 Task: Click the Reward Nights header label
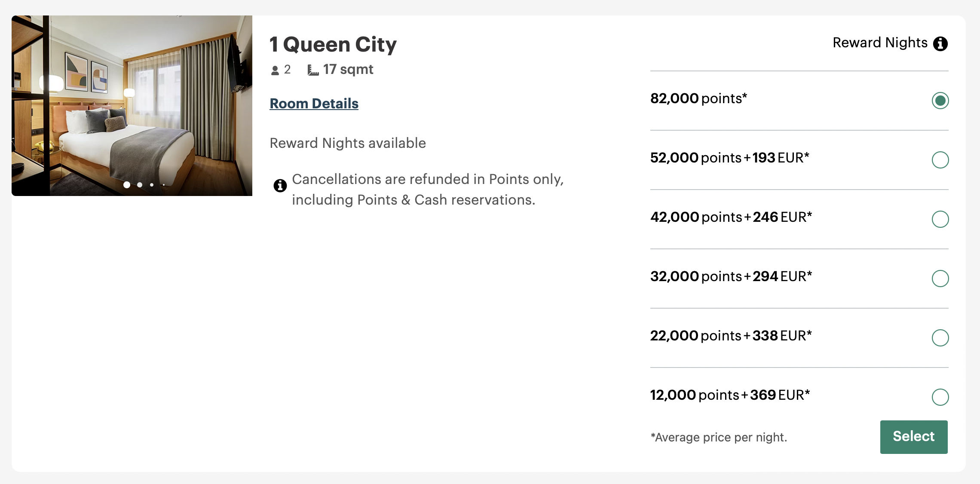click(880, 43)
